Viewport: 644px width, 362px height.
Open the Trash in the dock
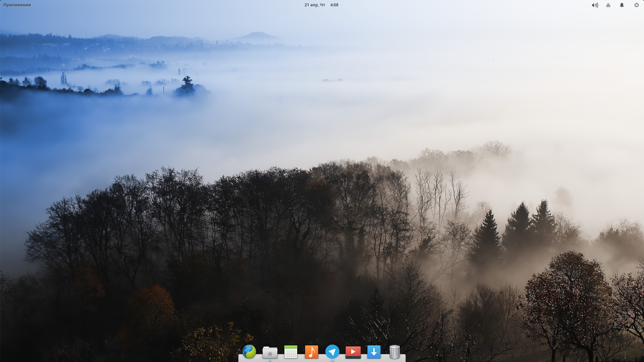[395, 352]
